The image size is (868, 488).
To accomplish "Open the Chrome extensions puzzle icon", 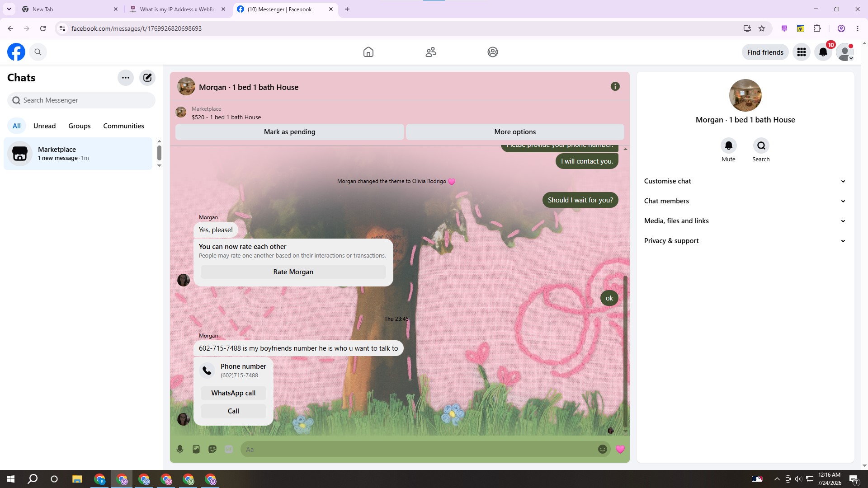I will 817,28.
